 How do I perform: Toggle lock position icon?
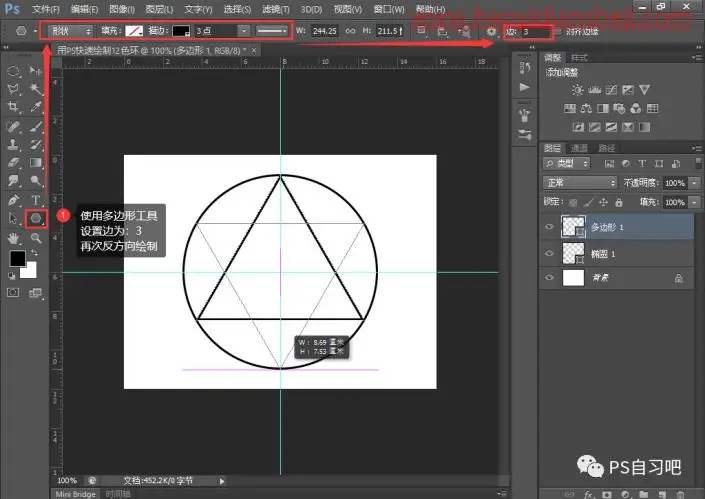603,203
